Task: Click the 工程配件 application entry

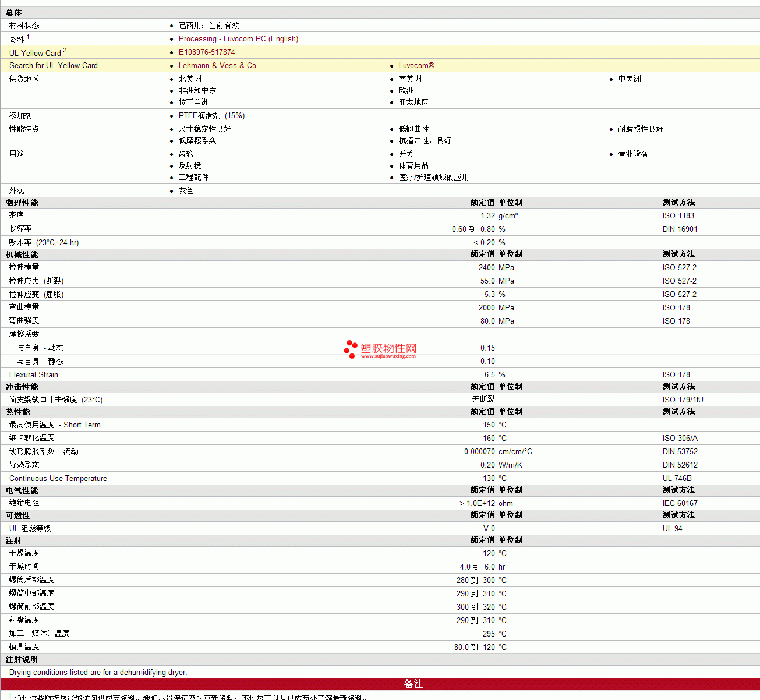Action: coord(194,177)
